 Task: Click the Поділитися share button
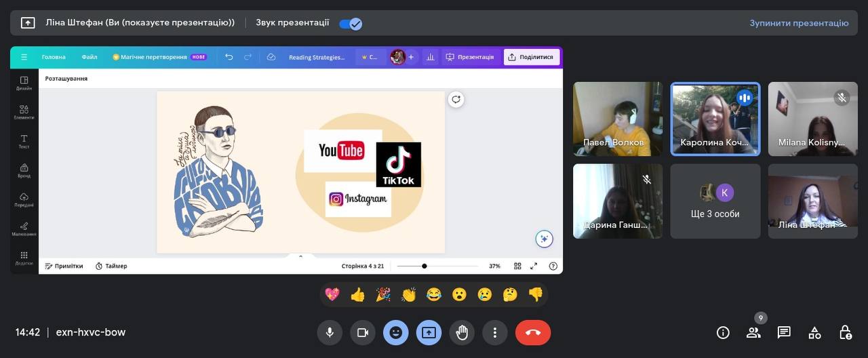click(531, 57)
